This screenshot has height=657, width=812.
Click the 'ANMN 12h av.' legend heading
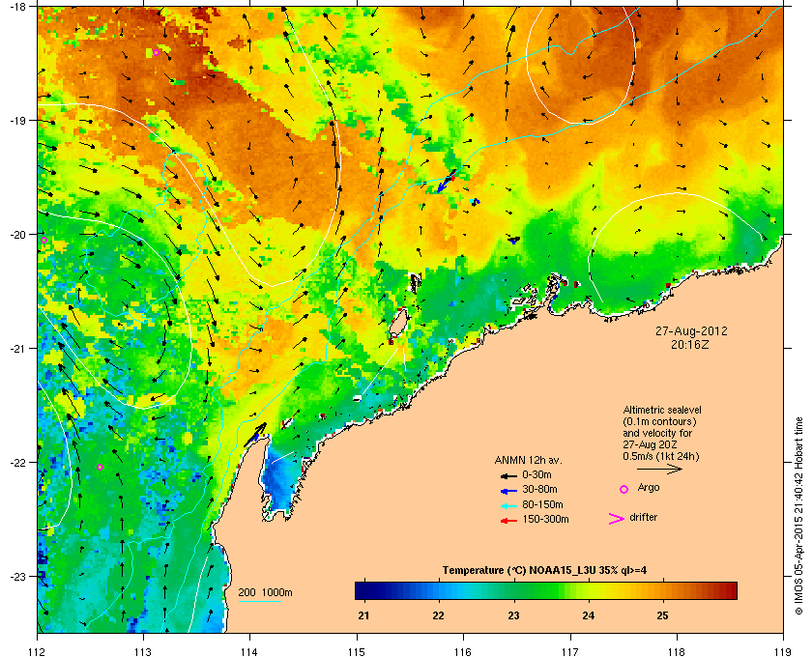click(528, 460)
